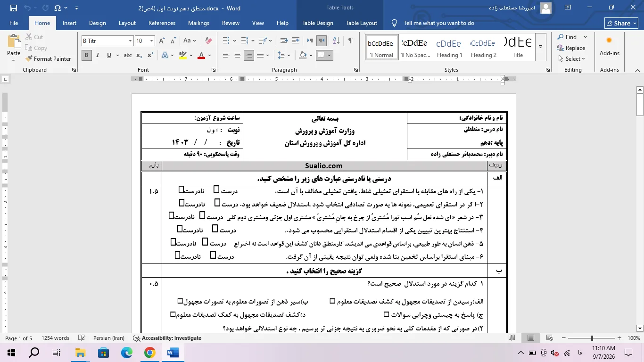Click the Omega symbol icon in quick access
The height and width of the screenshot is (362, 644).
pos(58,8)
